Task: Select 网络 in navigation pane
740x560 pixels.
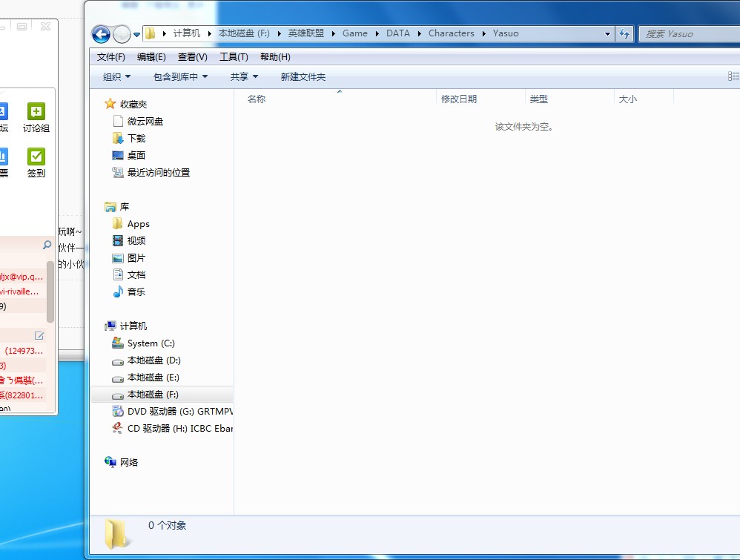Action: click(x=129, y=462)
